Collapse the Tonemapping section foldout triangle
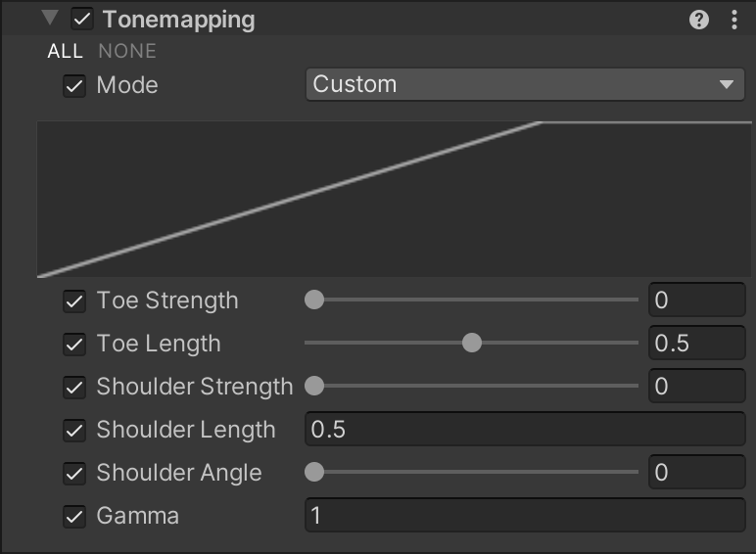Viewport: 756px width, 554px height. click(x=51, y=19)
